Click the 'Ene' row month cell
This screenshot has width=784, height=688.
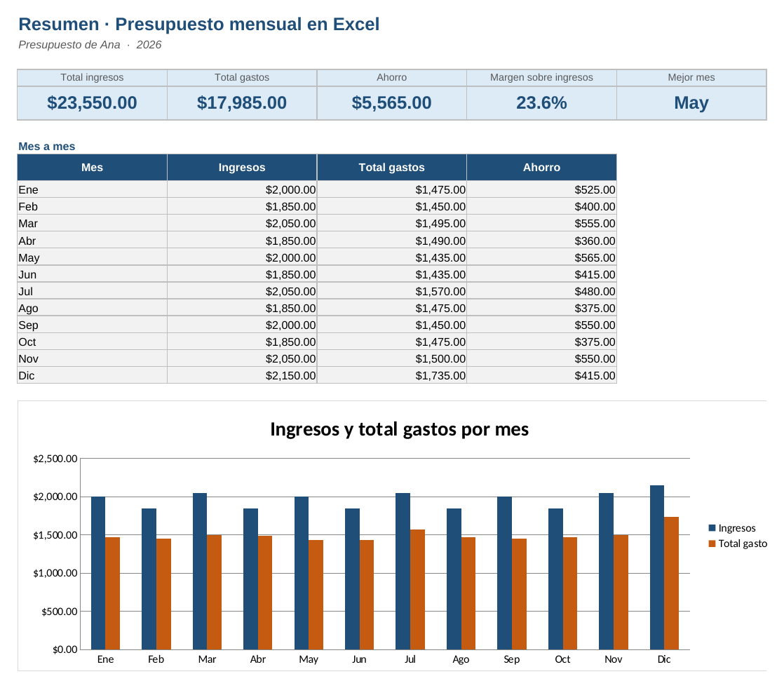[x=92, y=189]
